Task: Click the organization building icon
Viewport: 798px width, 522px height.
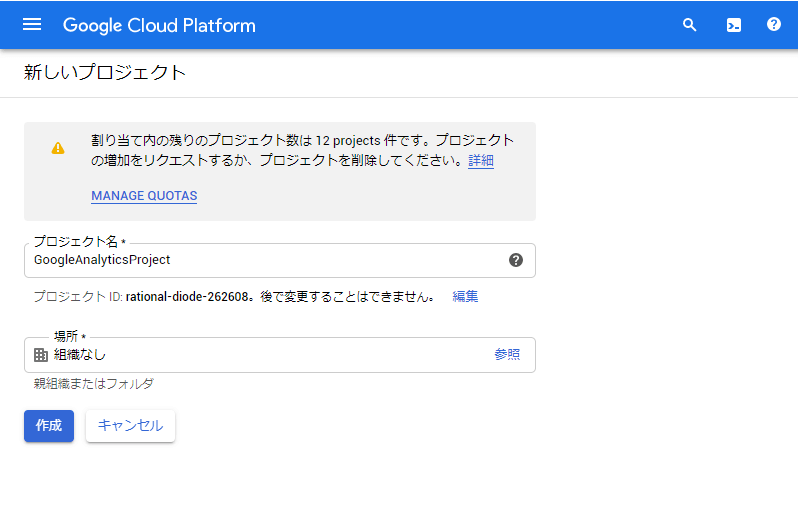Action: [x=41, y=355]
